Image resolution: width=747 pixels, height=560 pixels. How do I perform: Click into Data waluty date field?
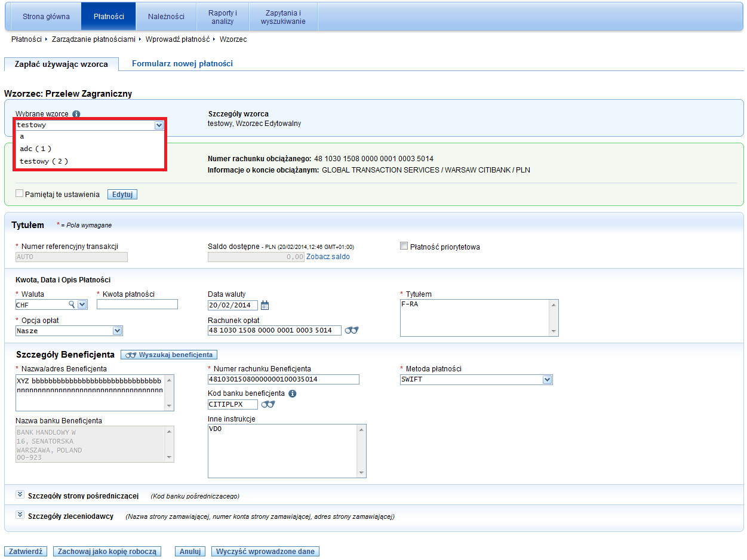233,305
